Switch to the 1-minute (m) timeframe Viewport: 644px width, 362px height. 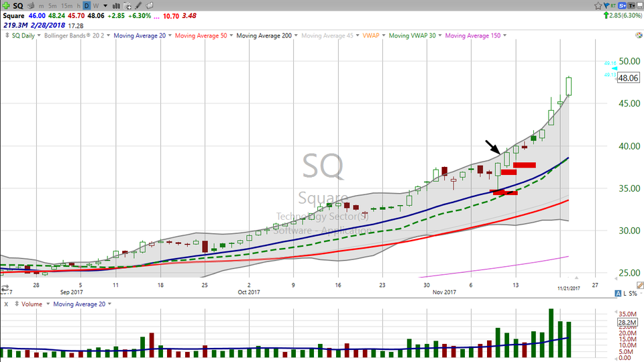42,6
